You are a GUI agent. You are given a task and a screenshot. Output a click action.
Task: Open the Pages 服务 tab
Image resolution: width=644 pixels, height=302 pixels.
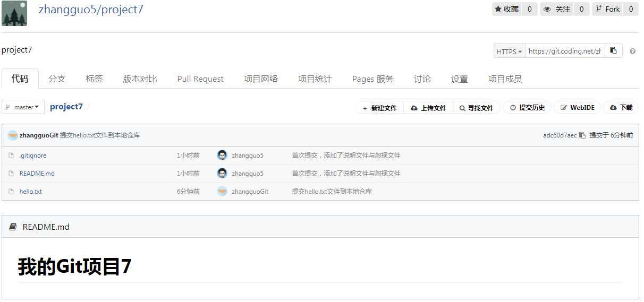tap(373, 79)
